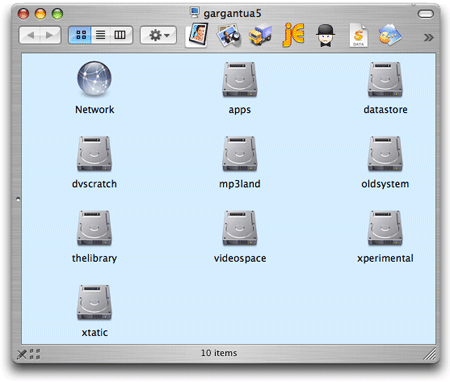Open the Action gear dropdown menu
The image size is (450, 382).
(x=158, y=35)
